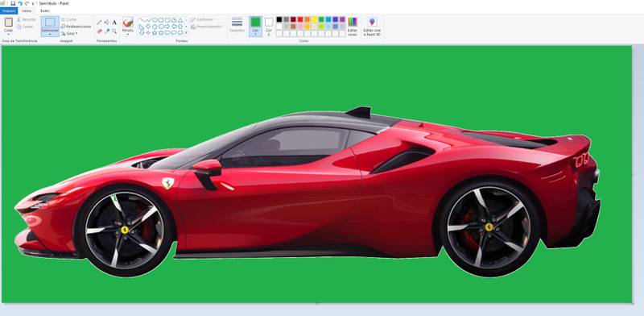Pick the brown color swatch
The height and width of the screenshot is (316, 644).
(293, 27)
